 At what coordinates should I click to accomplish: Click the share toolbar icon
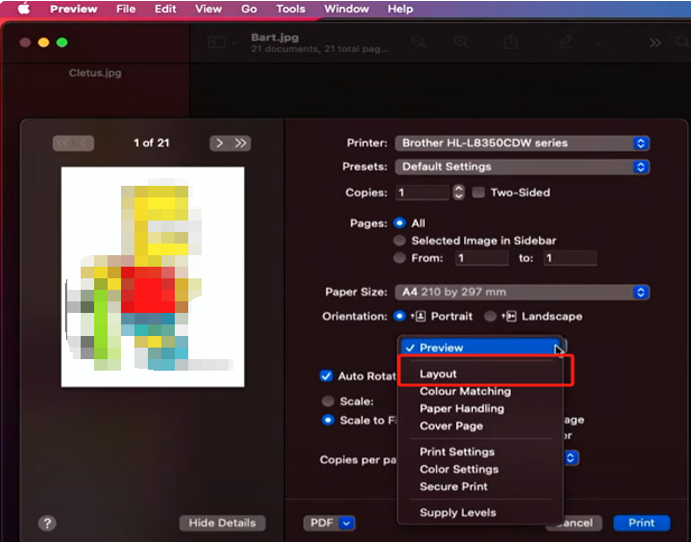pos(510,42)
